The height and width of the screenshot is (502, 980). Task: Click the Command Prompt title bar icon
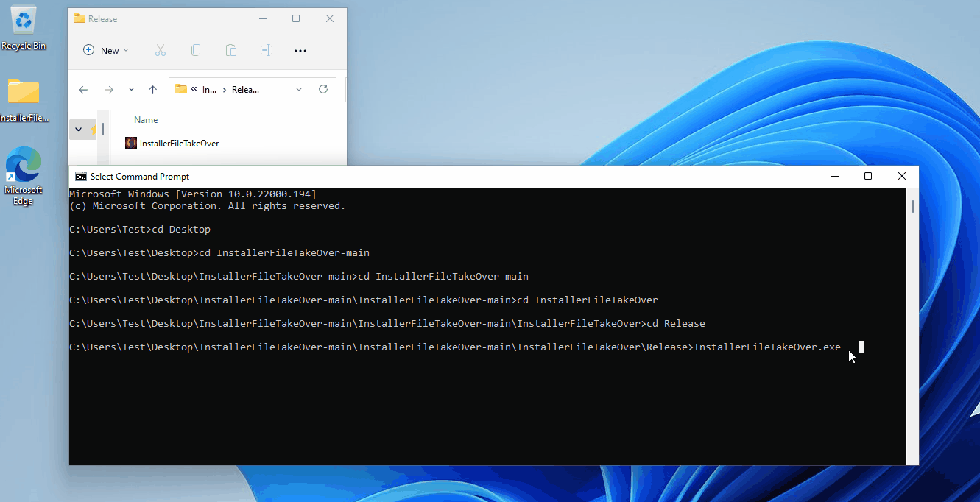(81, 176)
